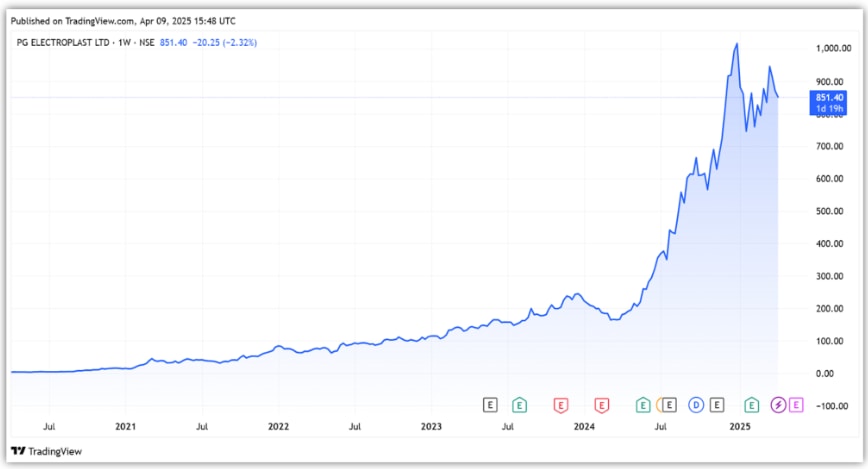Click the last green E marker near 2025
This screenshot has height=469, width=868.
(751, 405)
